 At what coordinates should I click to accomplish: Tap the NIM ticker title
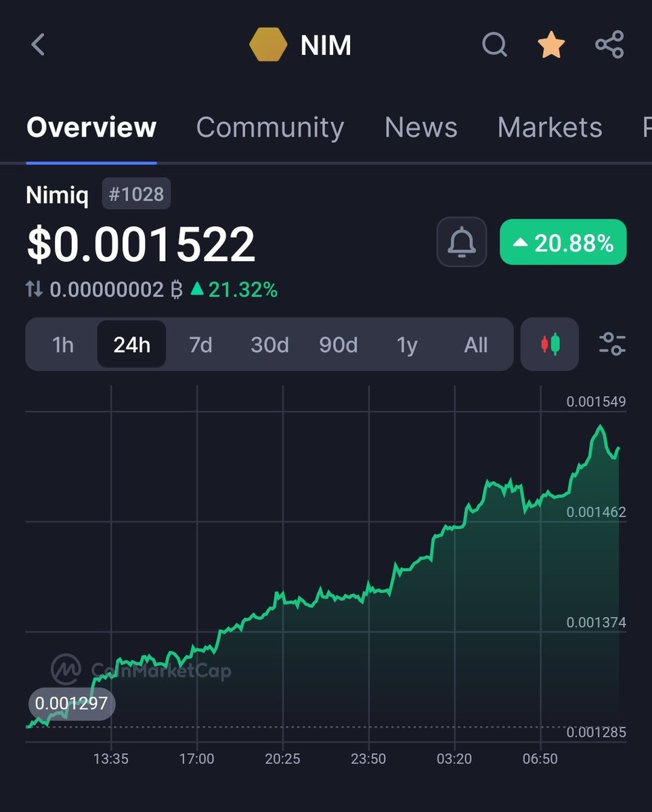(326, 46)
